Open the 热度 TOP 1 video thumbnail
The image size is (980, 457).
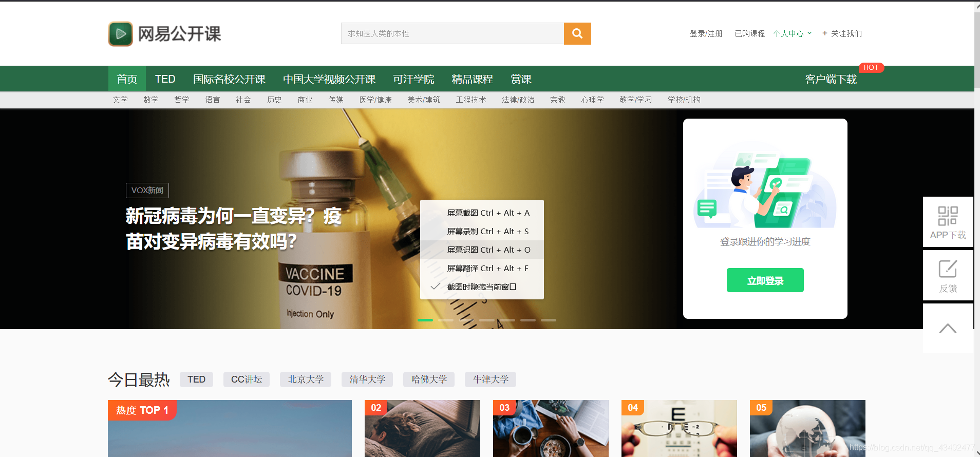[230, 429]
